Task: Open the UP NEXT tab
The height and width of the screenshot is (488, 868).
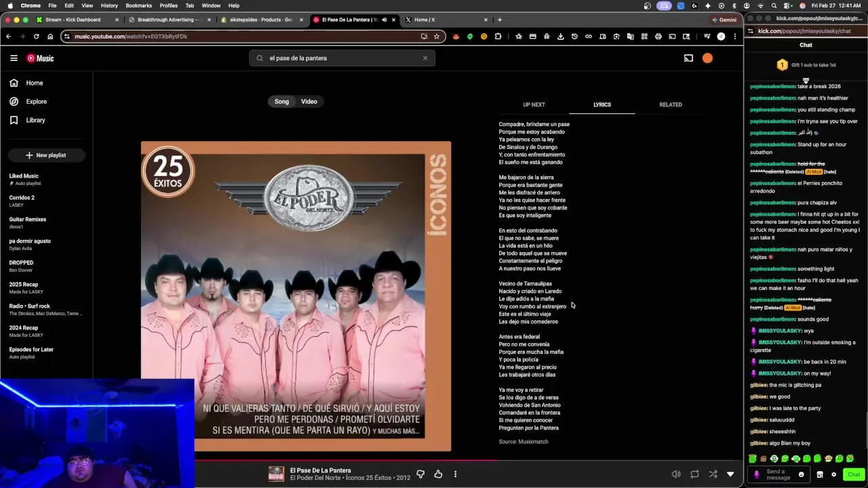Action: pos(534,104)
